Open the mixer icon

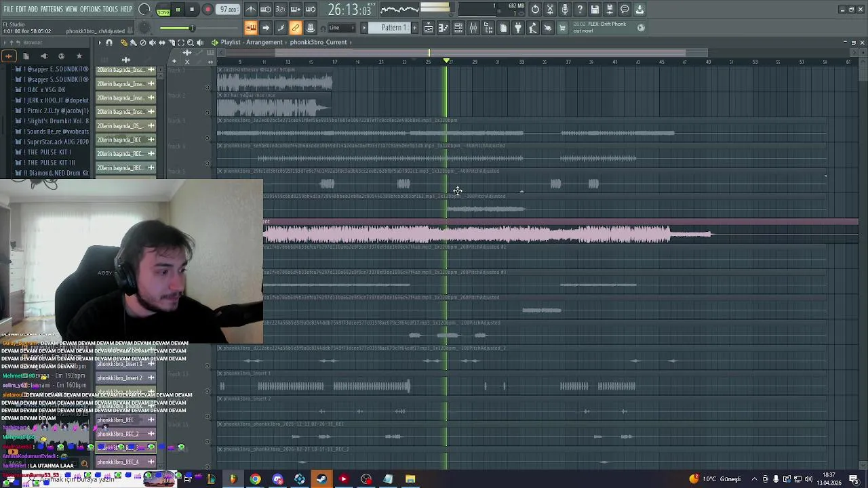coord(473,28)
